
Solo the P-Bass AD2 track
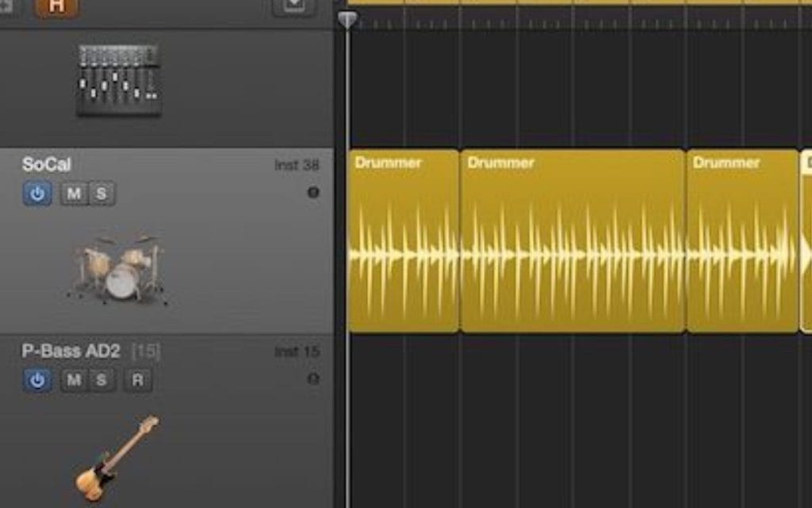[101, 380]
